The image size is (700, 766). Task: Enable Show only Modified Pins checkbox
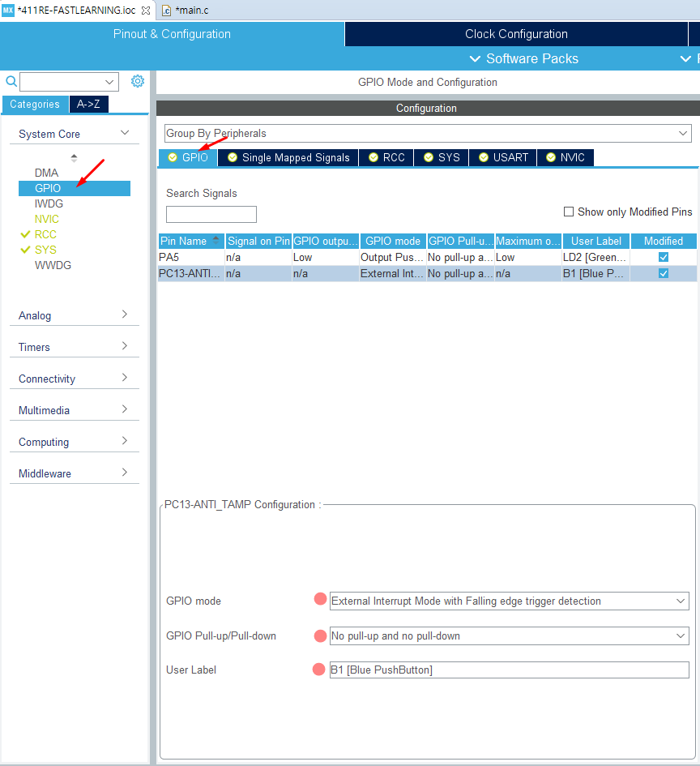click(x=569, y=212)
